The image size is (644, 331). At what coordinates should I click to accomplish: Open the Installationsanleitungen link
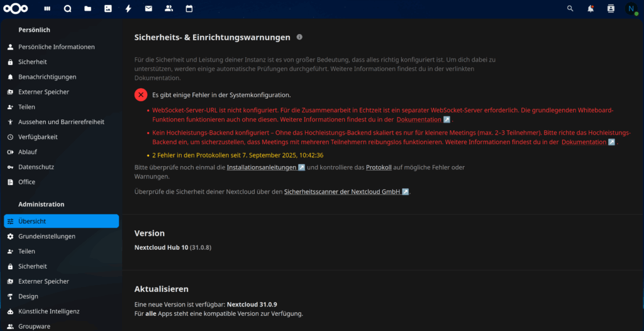click(x=266, y=167)
